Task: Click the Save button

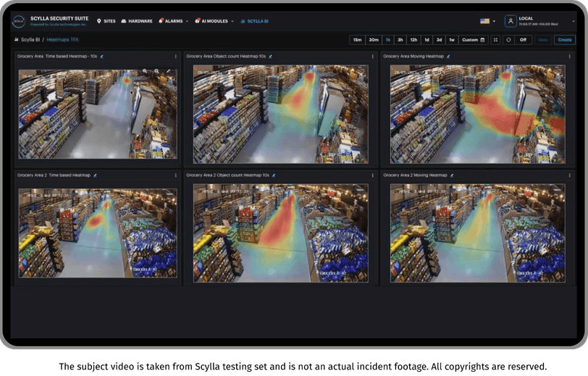Action: [543, 40]
